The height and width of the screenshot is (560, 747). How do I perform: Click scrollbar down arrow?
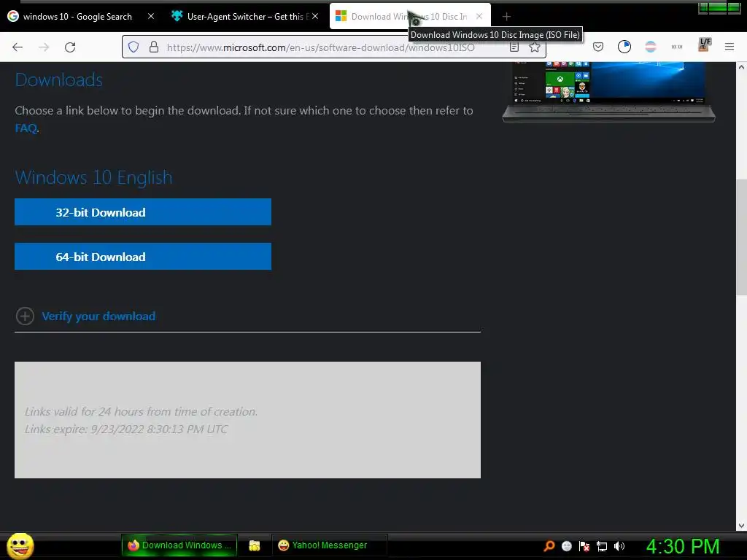point(741,526)
